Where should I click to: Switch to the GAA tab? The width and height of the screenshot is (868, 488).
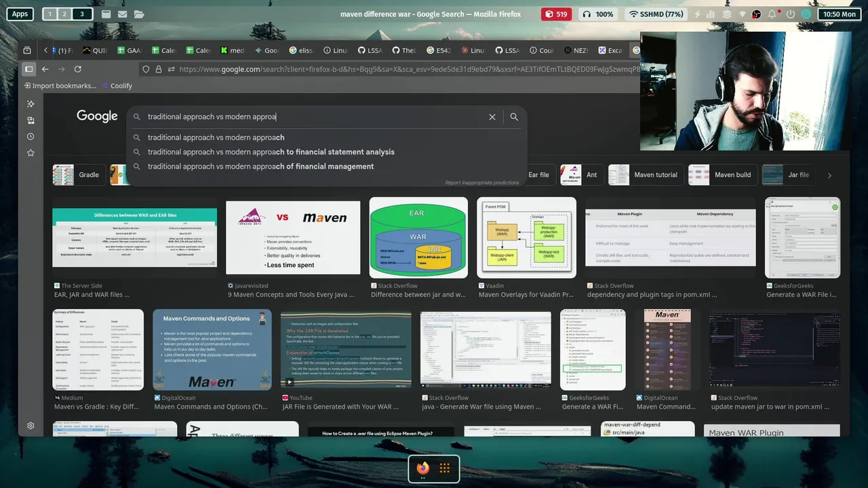129,50
